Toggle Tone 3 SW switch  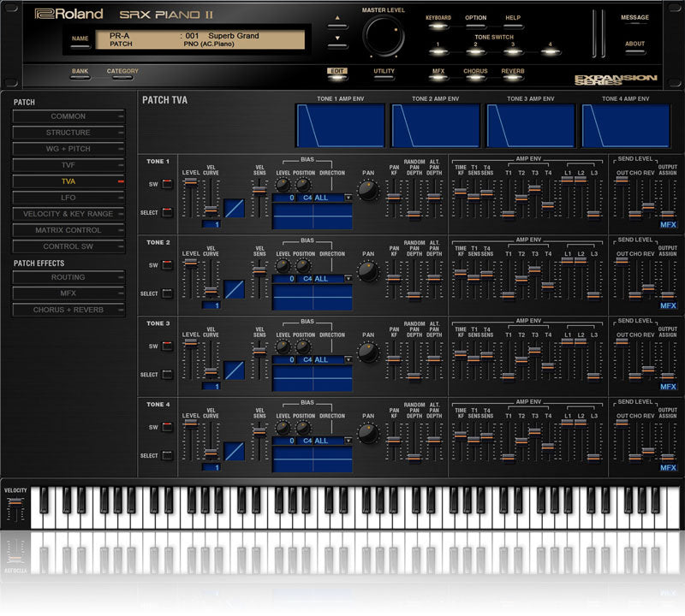(x=167, y=346)
